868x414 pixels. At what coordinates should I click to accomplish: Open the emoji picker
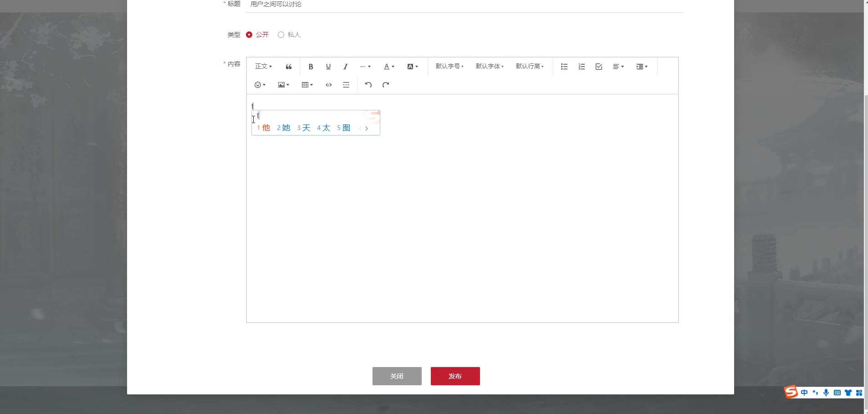[260, 85]
